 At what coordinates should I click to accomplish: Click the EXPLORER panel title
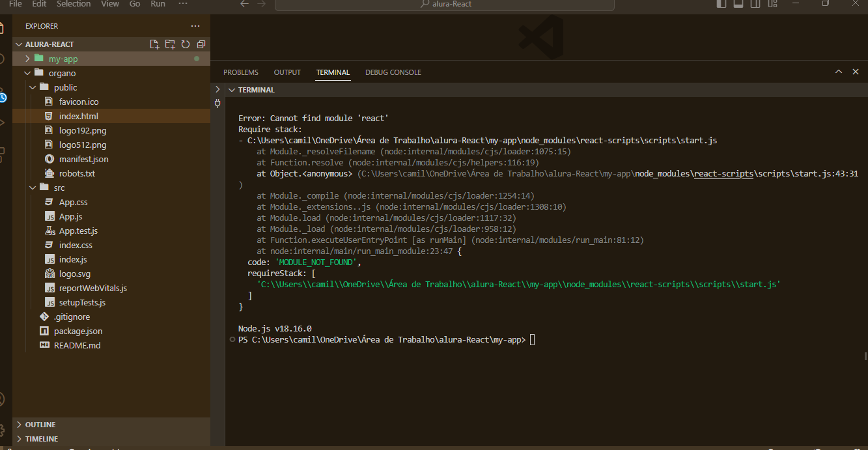(x=42, y=26)
